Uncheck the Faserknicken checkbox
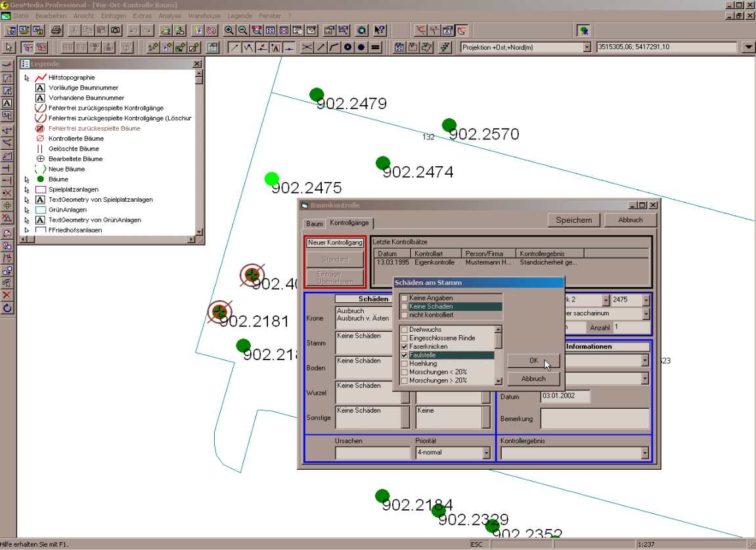756x550 pixels. pos(405,346)
